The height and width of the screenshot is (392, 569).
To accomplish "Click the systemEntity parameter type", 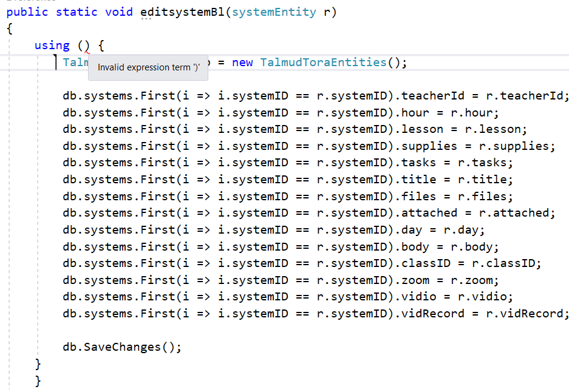I will coord(274,12).
